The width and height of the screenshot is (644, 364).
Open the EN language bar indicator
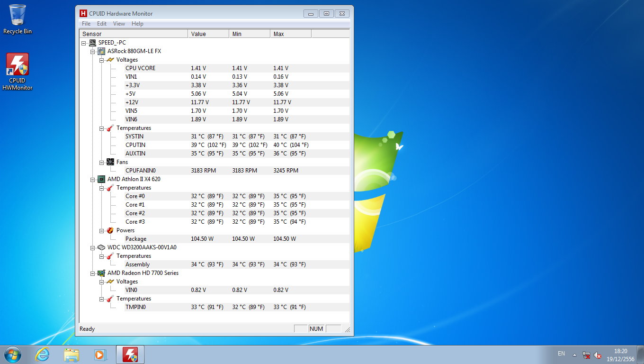pos(561,354)
